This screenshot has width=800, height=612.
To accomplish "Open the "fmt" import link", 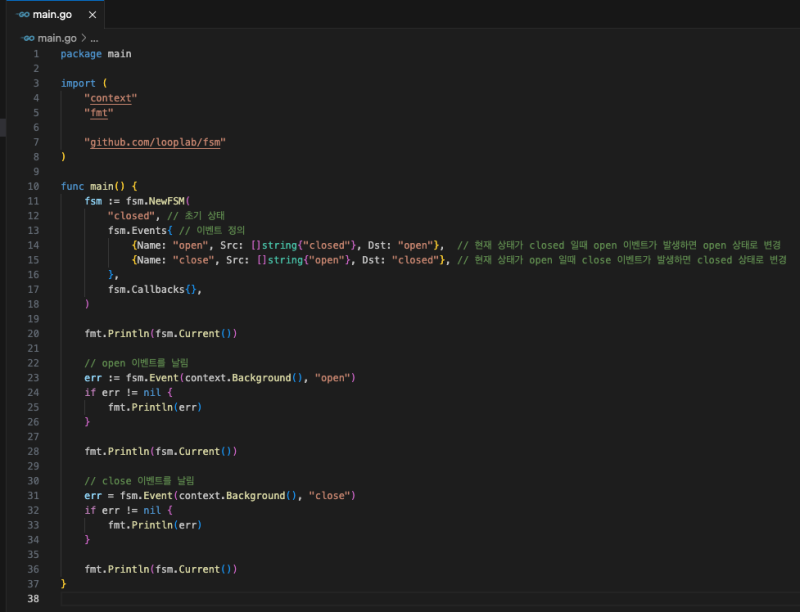I will pos(101,113).
